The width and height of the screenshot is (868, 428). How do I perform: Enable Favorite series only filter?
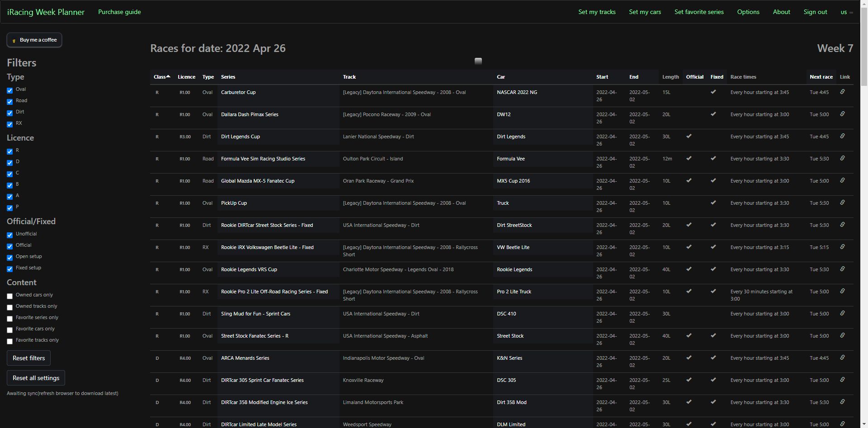(9, 319)
